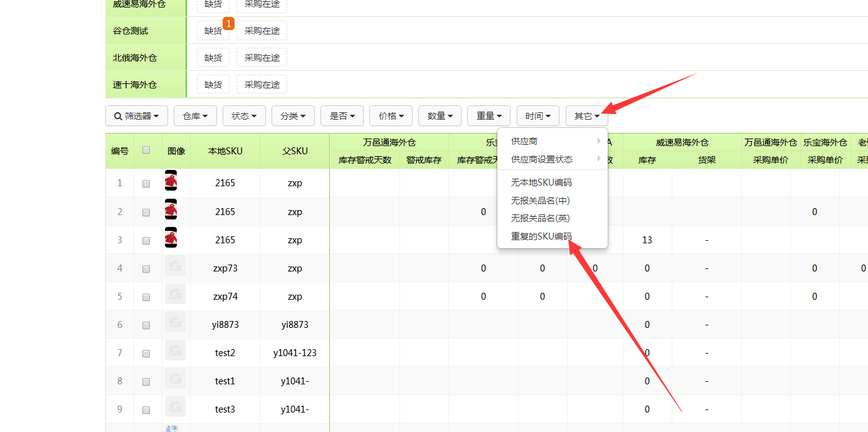The height and width of the screenshot is (432, 868).
Task: Toggle the select-all checkbox in table header
Action: [x=146, y=150]
